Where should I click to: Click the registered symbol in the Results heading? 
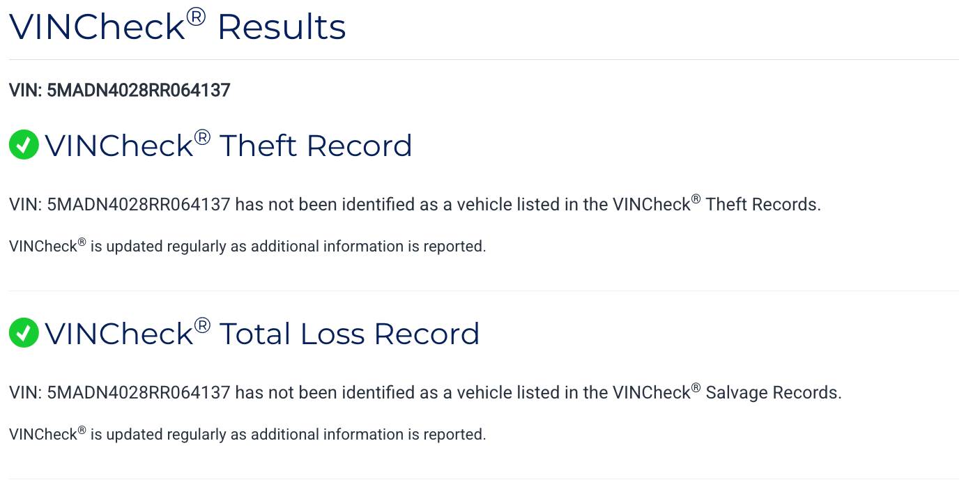coord(196,17)
